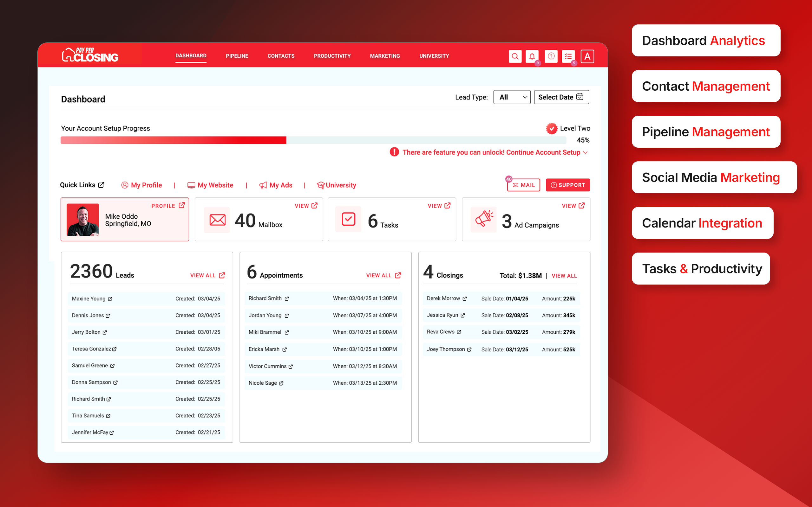Open the Lead Type 'All' dropdown
Screen dimensions: 812x507
pos(512,97)
